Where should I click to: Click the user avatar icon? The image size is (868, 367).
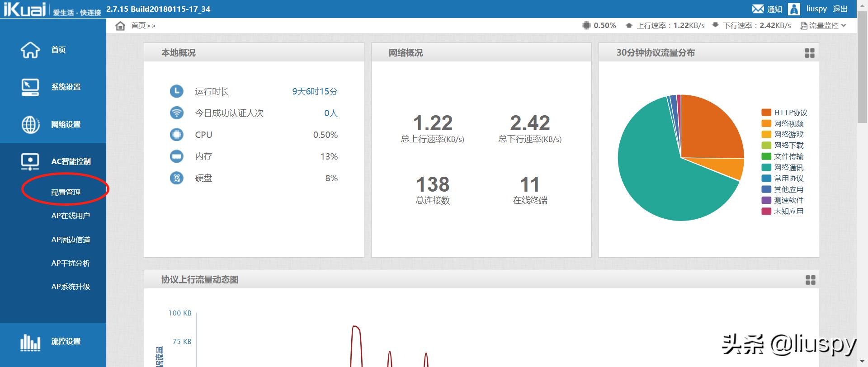pos(794,9)
